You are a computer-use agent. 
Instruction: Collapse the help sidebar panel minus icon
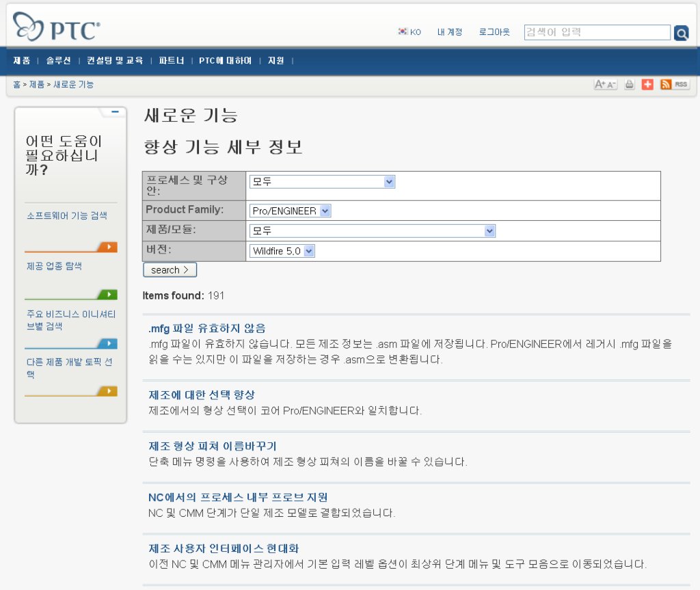tap(115, 111)
